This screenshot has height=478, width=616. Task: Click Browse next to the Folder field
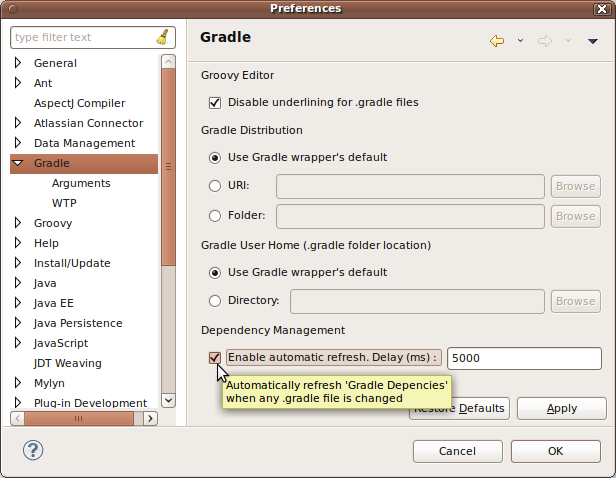click(x=576, y=216)
